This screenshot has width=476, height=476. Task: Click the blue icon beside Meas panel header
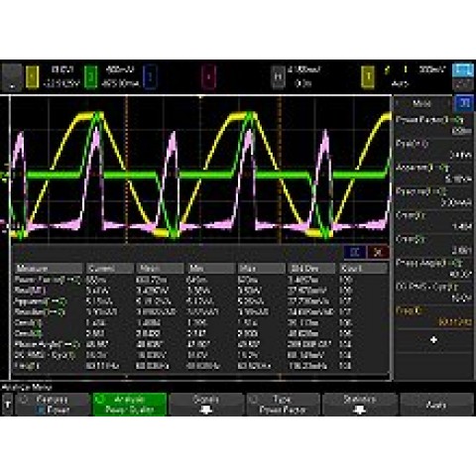click(x=464, y=103)
